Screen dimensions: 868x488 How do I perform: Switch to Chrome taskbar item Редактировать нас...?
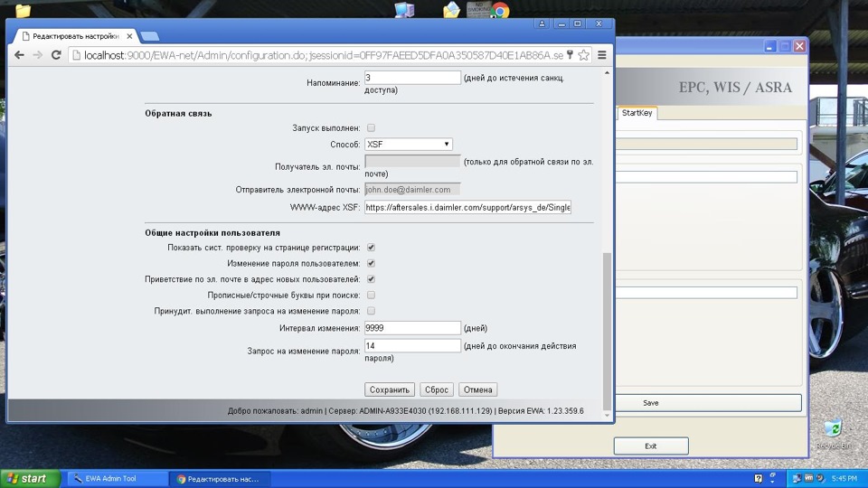click(219, 479)
